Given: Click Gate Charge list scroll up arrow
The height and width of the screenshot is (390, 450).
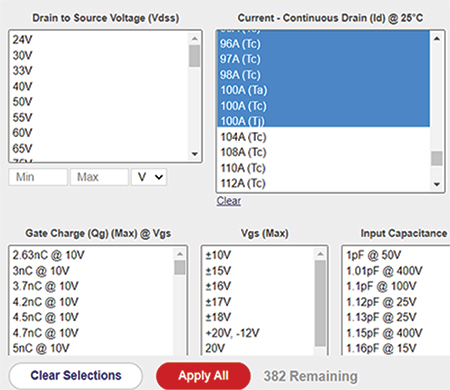Looking at the screenshot, I should pos(180,254).
